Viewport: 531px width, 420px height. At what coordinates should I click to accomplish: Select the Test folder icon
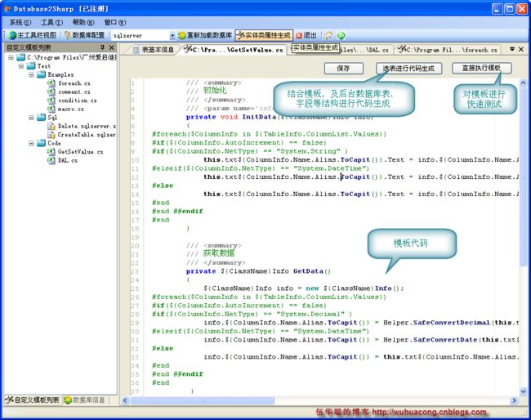tap(31, 65)
